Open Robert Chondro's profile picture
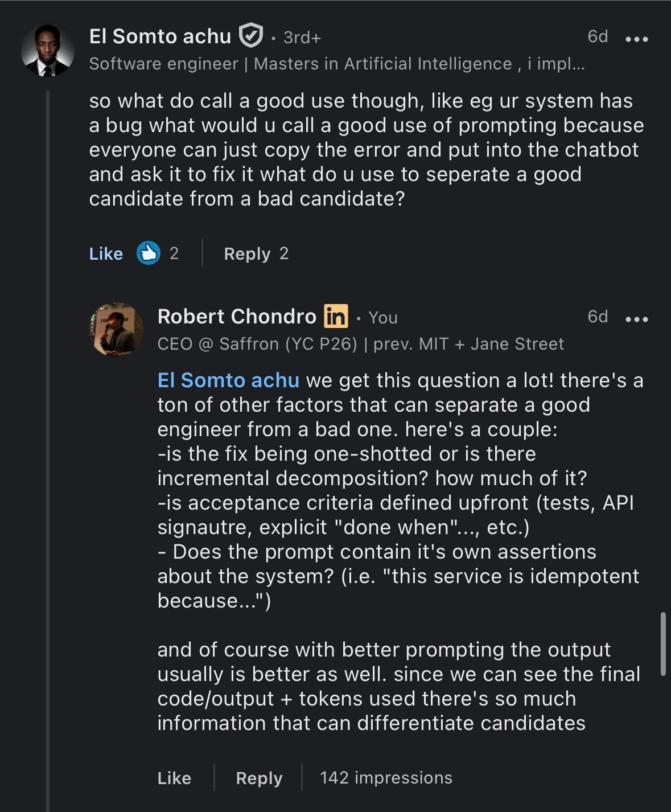 coord(116,329)
